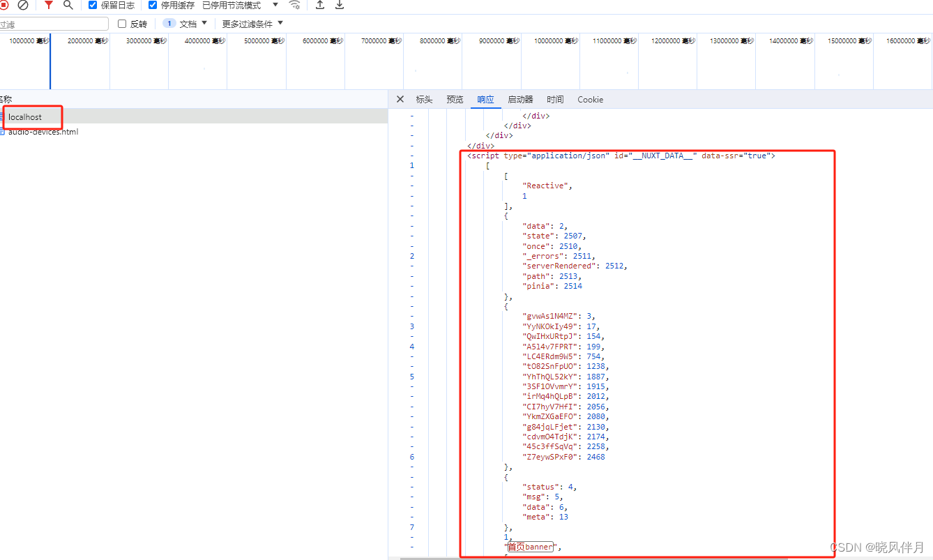Clear the network log

coord(23,5)
